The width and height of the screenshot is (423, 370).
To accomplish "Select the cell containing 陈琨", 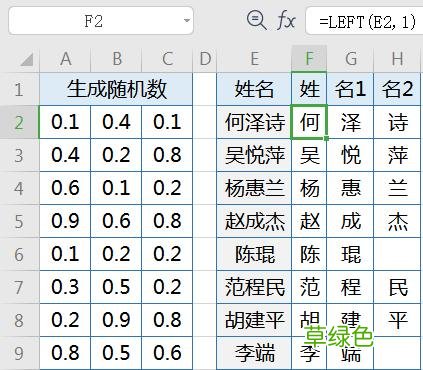I will [x=254, y=254].
